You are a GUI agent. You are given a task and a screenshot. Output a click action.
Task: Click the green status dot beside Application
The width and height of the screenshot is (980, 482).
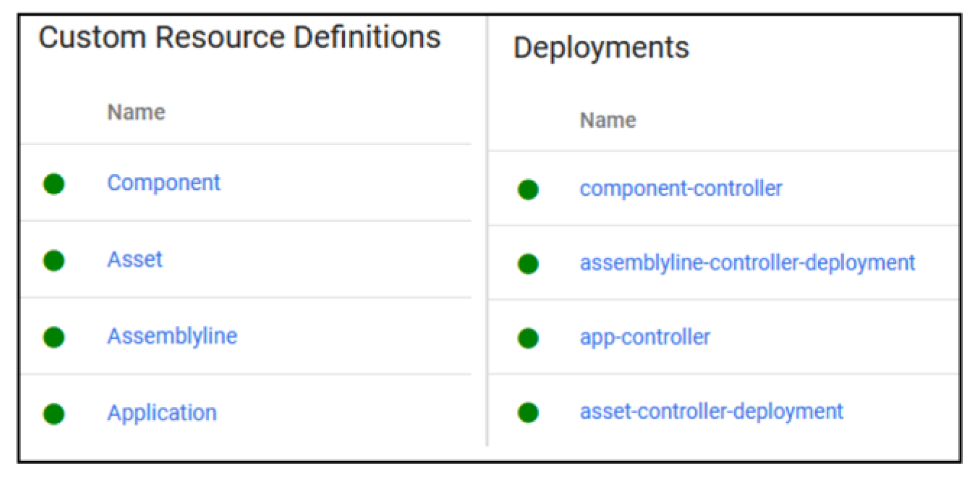(x=53, y=414)
